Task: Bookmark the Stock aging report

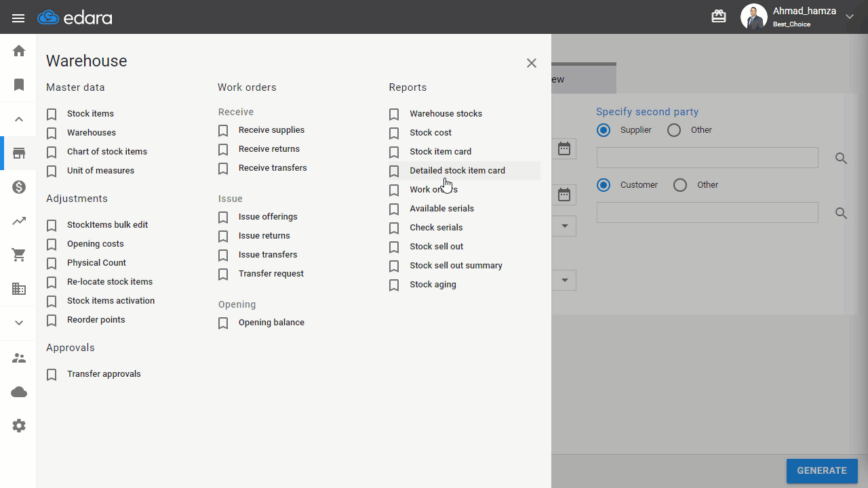Action: 394,285
